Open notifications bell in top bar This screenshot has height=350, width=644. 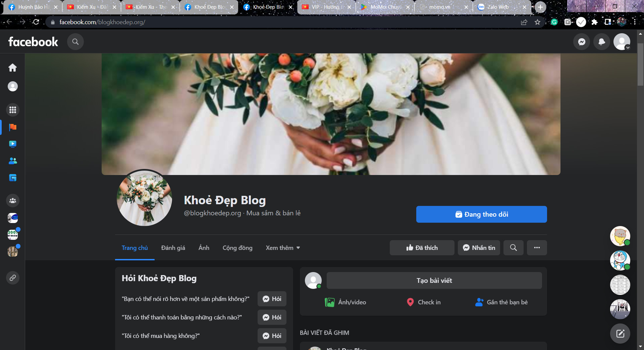(602, 42)
